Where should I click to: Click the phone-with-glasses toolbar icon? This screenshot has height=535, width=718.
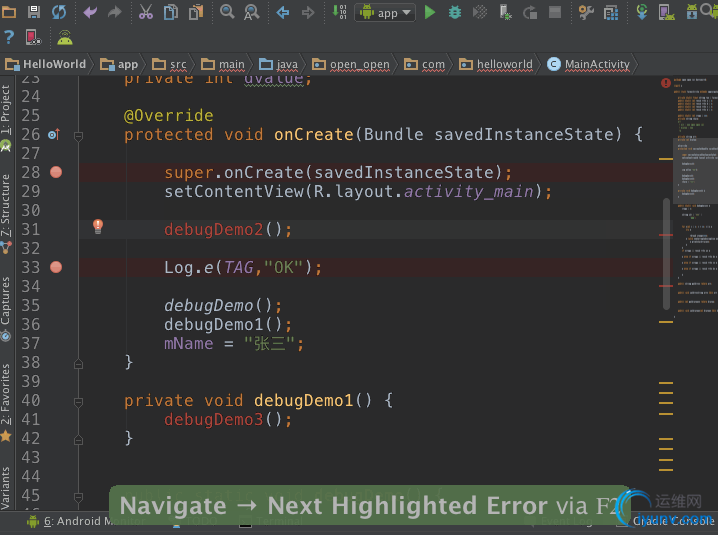click(33, 37)
